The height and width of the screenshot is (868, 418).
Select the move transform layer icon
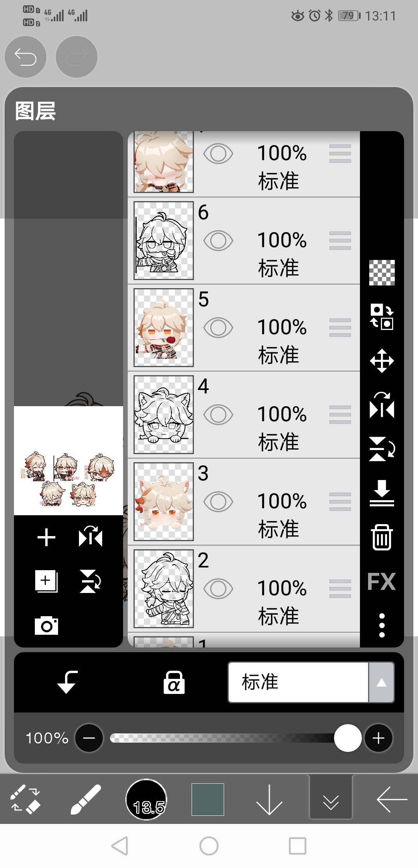(x=382, y=361)
